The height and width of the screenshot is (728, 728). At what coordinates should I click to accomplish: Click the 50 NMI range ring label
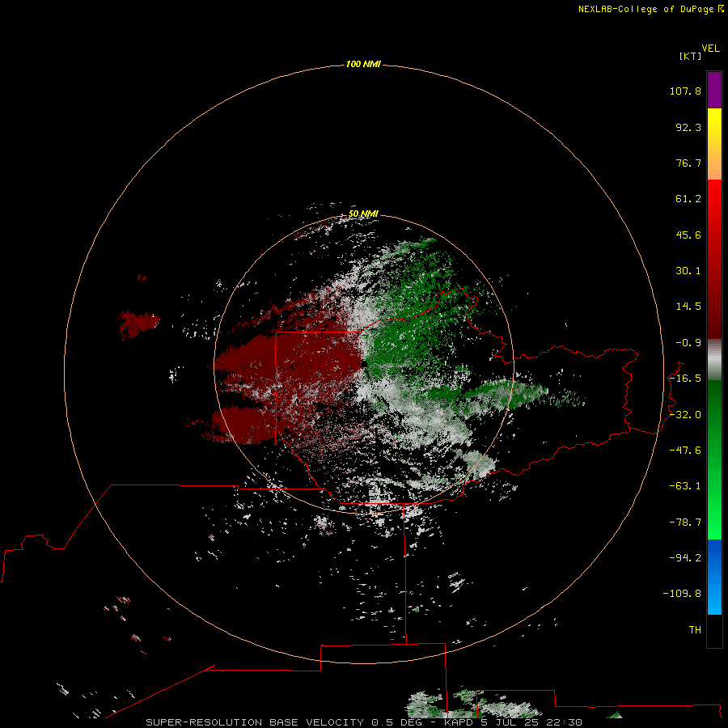363,214
